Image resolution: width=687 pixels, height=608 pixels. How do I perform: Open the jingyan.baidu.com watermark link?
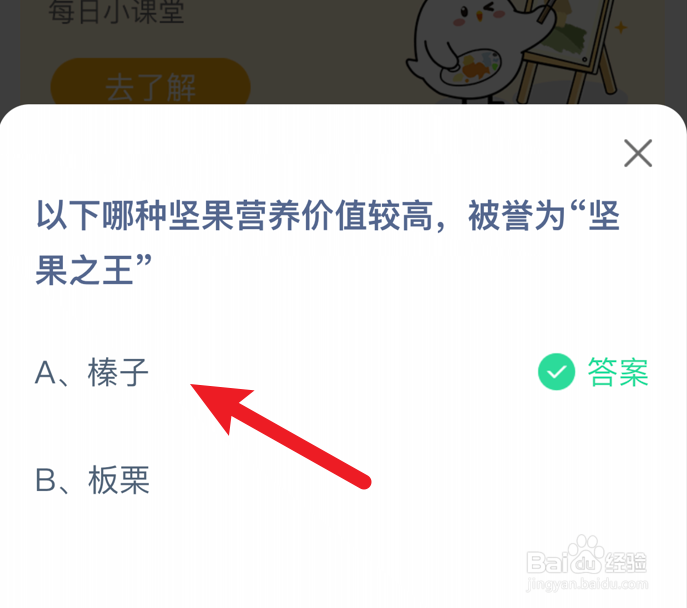[x=587, y=584]
